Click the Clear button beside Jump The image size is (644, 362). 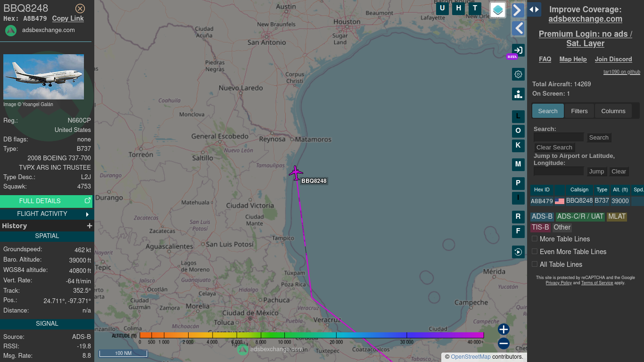click(619, 172)
